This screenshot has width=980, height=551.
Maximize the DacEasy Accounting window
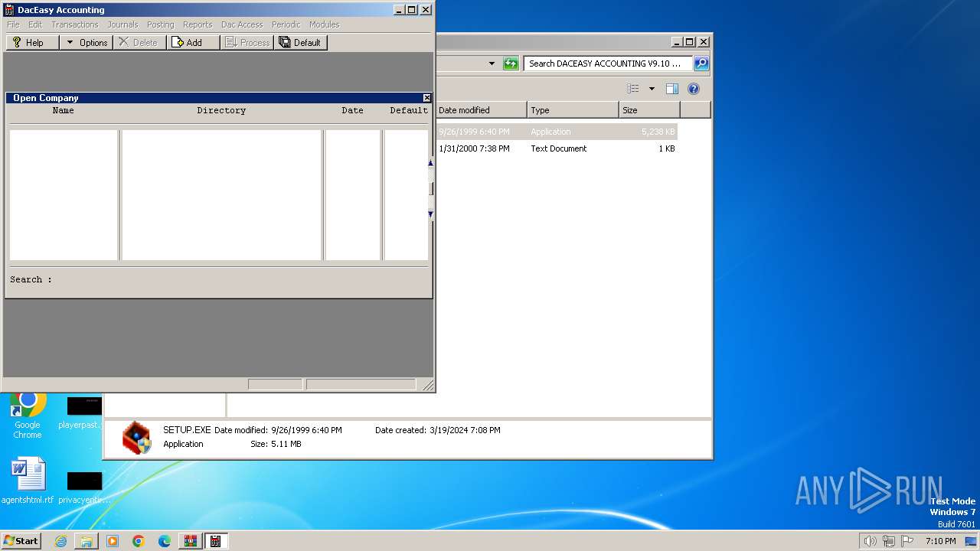tap(412, 10)
